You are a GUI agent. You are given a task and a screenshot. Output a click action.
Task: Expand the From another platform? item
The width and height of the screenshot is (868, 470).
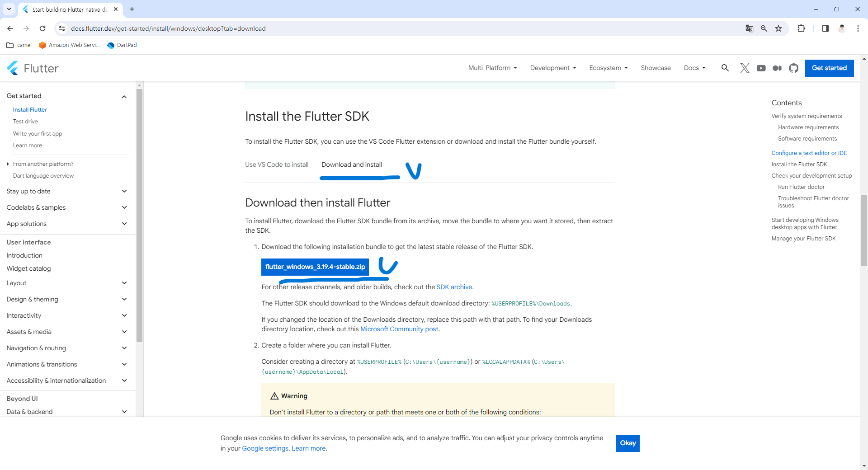pyautogui.click(x=43, y=164)
